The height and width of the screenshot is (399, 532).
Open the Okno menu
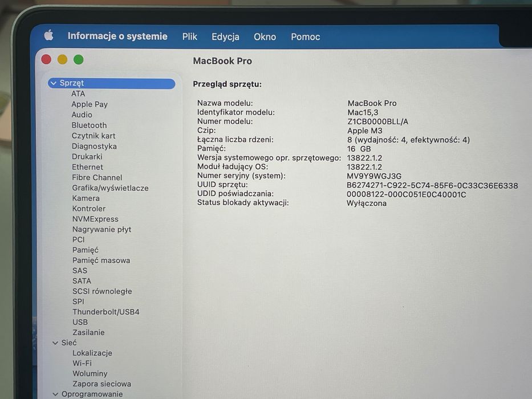coord(265,37)
